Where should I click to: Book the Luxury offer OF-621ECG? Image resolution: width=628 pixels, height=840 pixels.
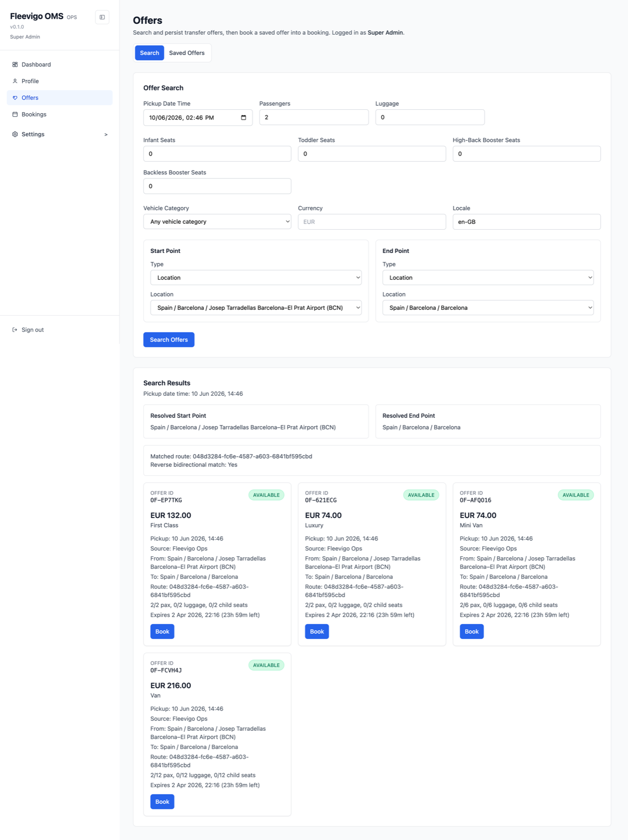tap(317, 631)
